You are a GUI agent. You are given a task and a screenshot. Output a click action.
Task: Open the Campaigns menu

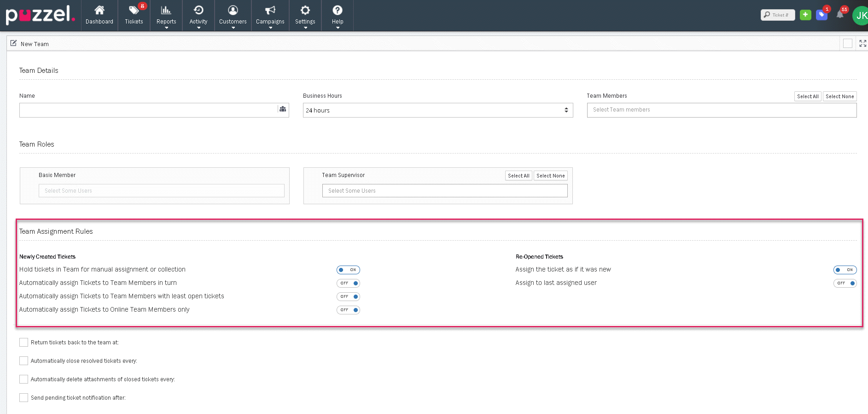point(270,15)
